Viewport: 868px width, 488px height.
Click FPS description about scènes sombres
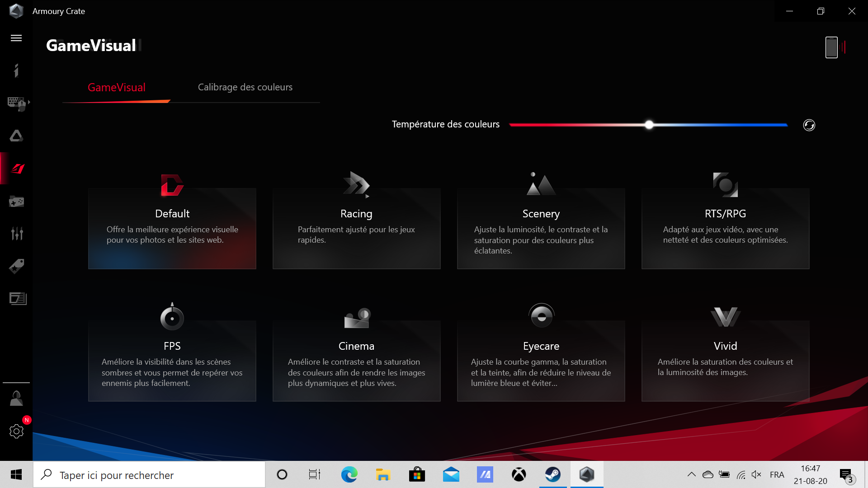point(172,372)
